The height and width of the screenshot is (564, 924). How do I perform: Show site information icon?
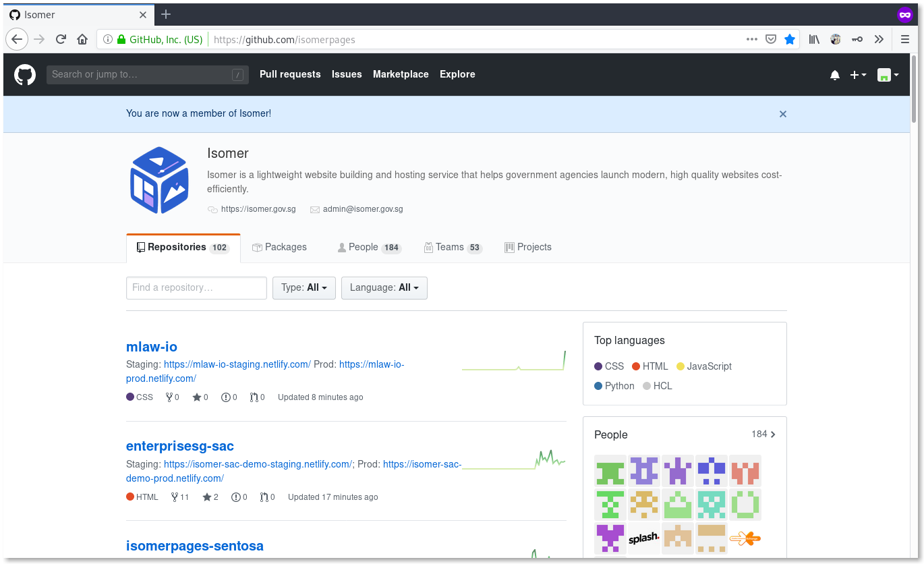(x=108, y=39)
